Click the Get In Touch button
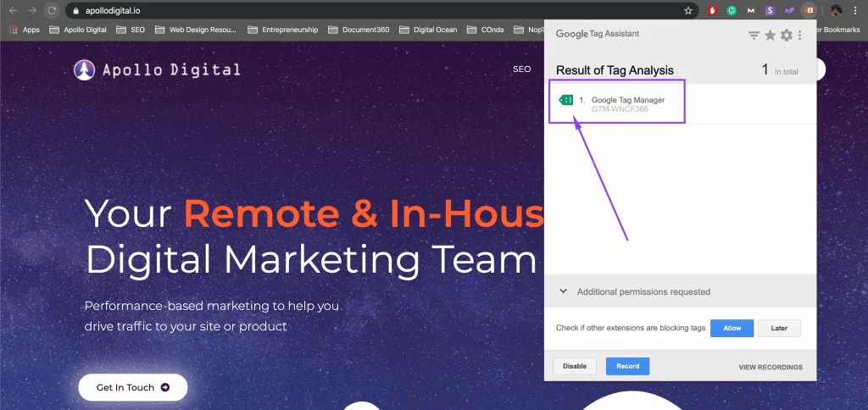Screen dimensions: 868x410 click(133, 387)
